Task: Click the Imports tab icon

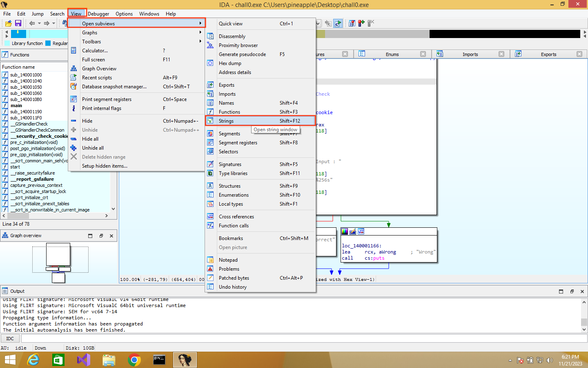Action: (440, 54)
